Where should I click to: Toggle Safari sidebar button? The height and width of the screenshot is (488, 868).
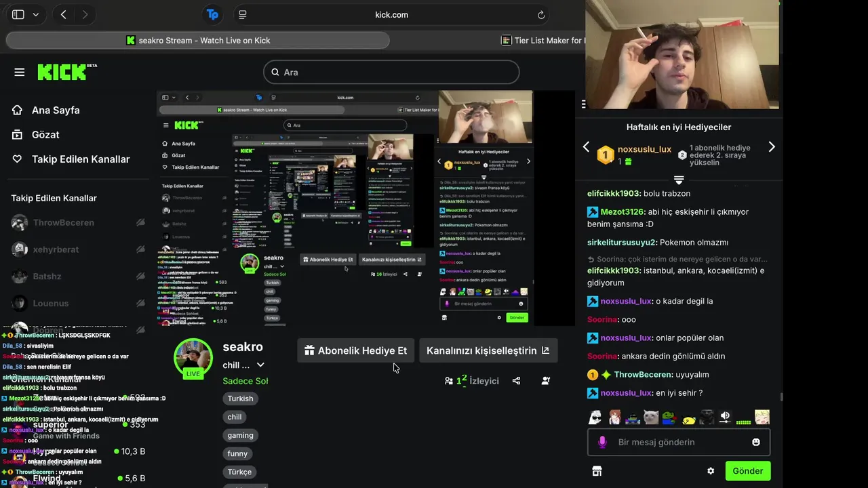18,14
